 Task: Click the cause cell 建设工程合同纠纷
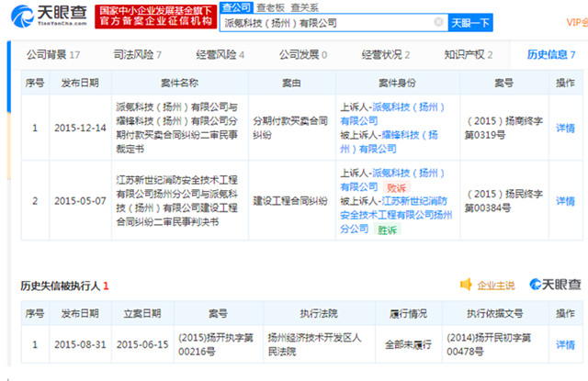[x=290, y=201]
